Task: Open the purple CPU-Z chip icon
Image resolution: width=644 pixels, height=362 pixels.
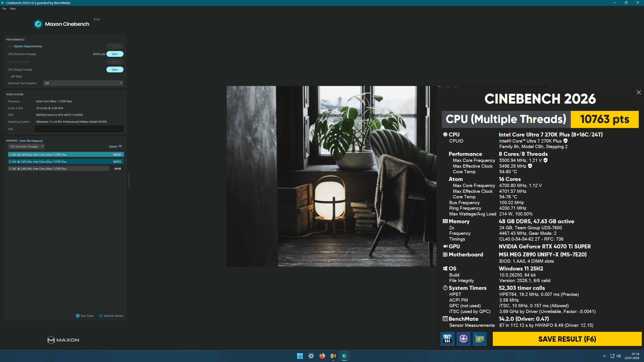Action: click(x=463, y=339)
